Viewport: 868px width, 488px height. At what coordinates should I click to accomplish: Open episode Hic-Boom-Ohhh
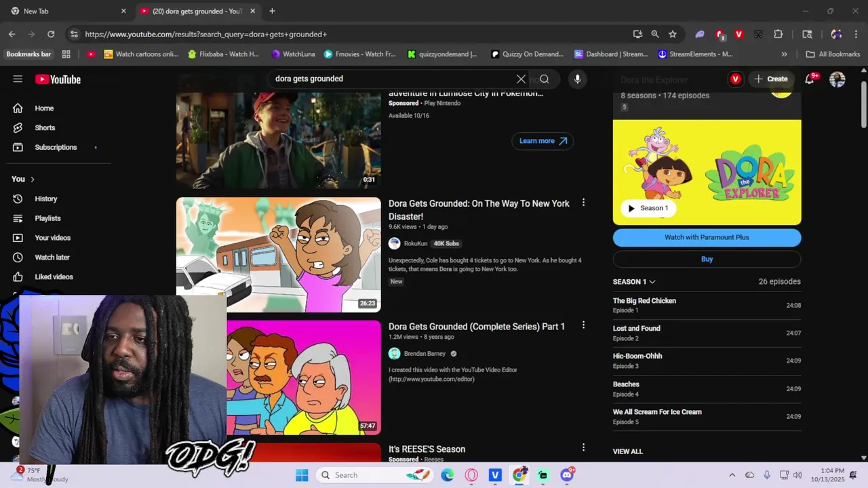707,361
